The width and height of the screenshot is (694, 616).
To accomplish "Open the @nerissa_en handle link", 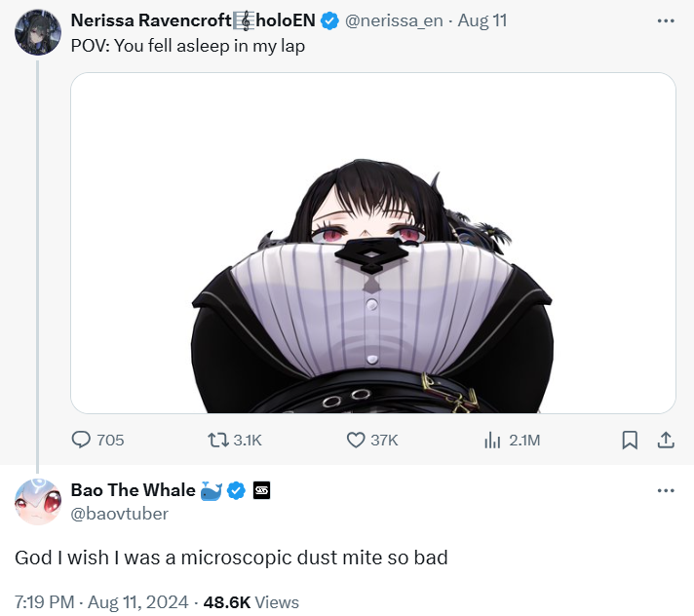I will coord(394,20).
